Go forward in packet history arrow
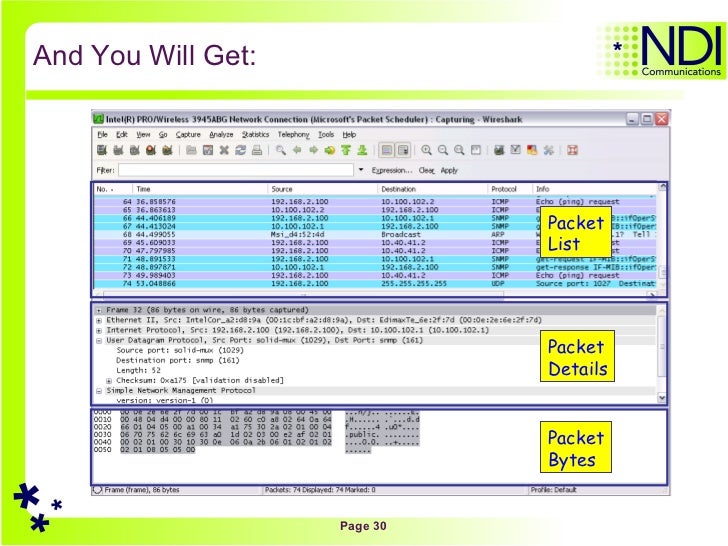The height and width of the screenshot is (546, 728). 313,150
